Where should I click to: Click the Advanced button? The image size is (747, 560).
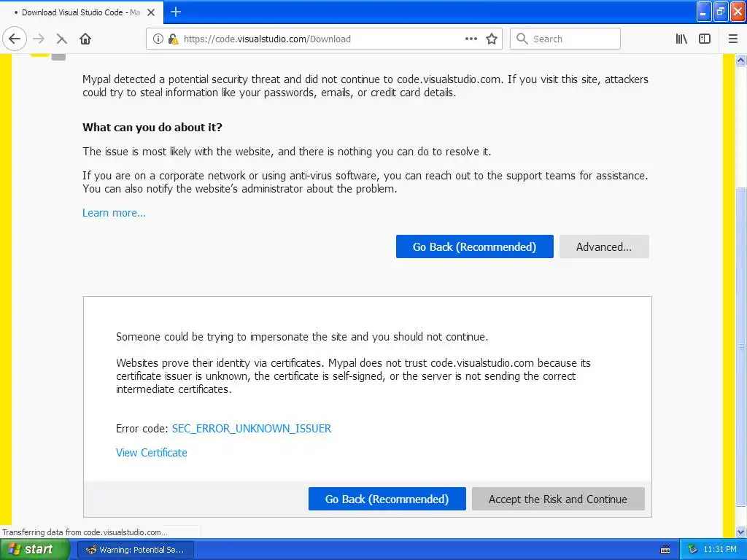[604, 246]
